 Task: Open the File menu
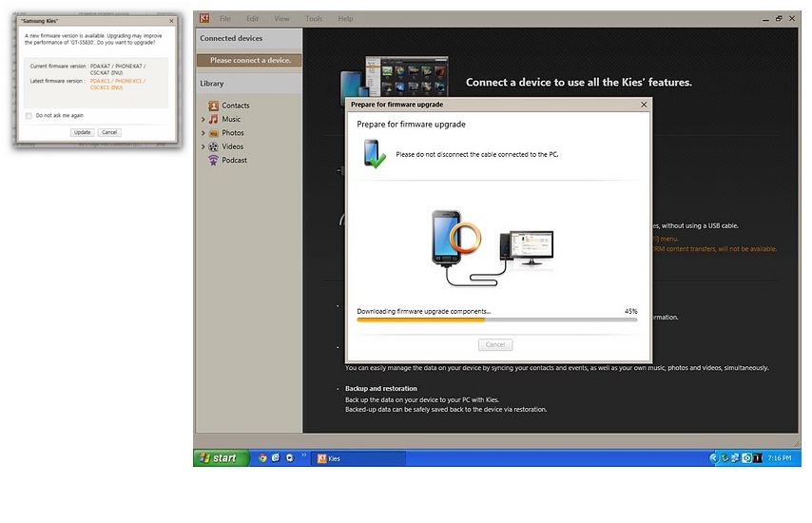(x=224, y=19)
